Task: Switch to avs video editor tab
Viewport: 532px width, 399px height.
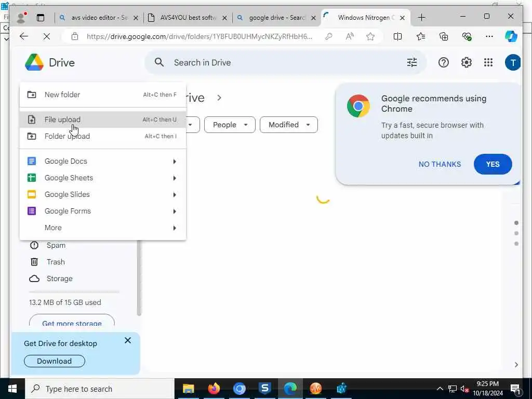Action: [98, 18]
